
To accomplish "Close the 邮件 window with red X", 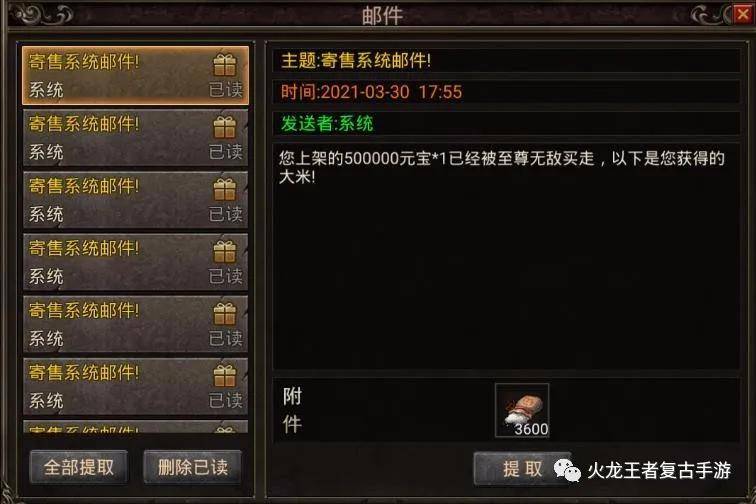I will coord(742,14).
